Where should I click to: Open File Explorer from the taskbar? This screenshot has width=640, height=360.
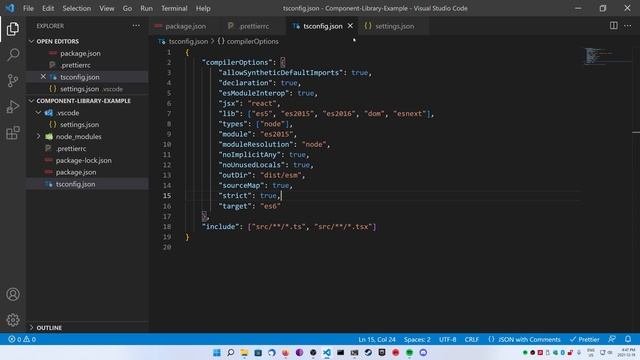[244, 353]
